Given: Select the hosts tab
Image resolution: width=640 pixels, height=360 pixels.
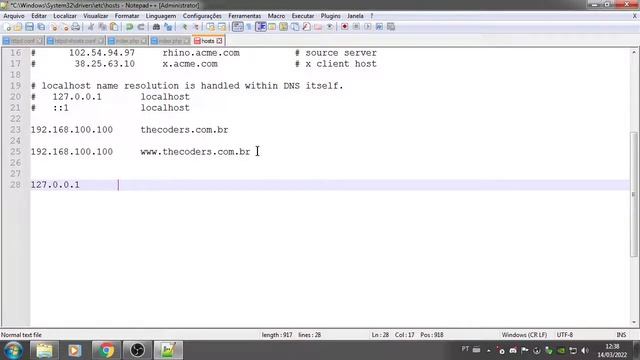Looking at the screenshot, I should (208, 41).
